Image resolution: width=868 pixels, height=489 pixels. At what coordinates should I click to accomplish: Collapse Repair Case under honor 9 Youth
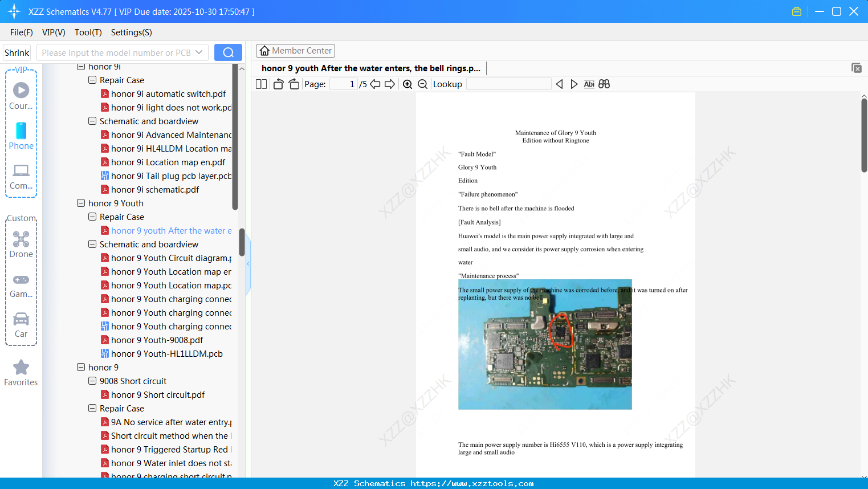[x=92, y=217]
